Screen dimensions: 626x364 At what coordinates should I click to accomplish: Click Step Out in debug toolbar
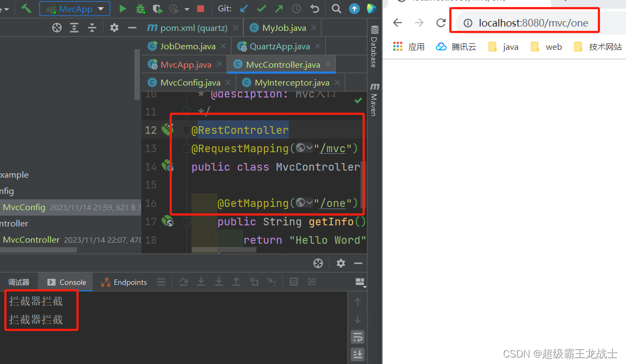[x=236, y=282]
